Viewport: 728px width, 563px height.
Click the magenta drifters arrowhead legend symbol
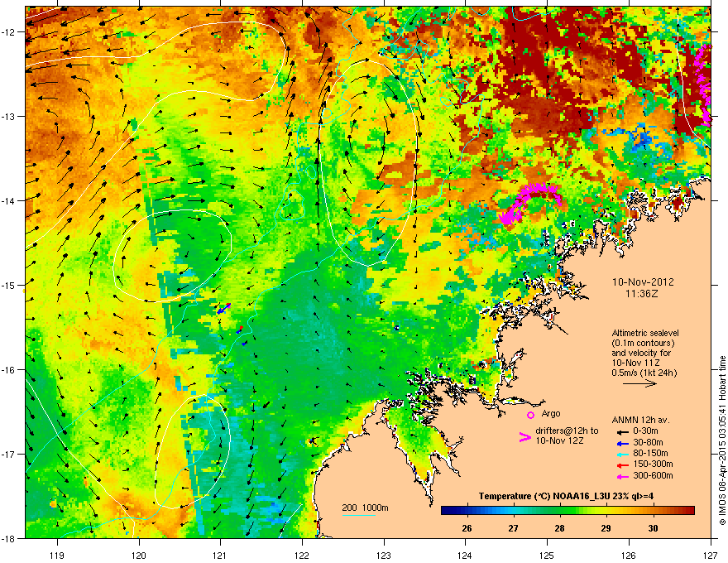click(524, 437)
